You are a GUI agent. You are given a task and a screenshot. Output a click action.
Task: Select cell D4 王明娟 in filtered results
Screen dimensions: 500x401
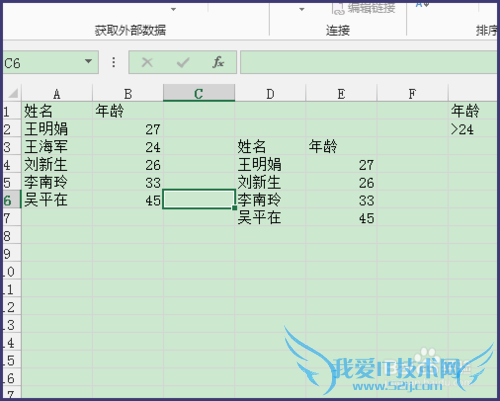pos(270,165)
